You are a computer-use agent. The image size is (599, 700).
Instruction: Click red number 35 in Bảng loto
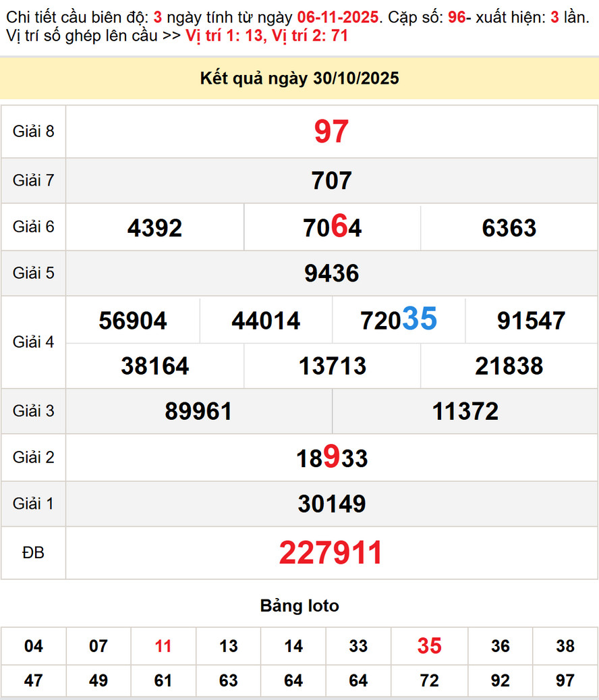(429, 646)
